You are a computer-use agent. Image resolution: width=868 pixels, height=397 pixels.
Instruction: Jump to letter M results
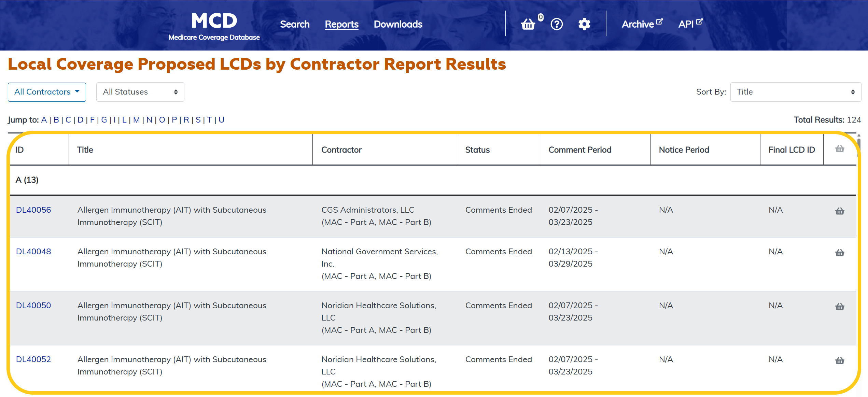136,120
